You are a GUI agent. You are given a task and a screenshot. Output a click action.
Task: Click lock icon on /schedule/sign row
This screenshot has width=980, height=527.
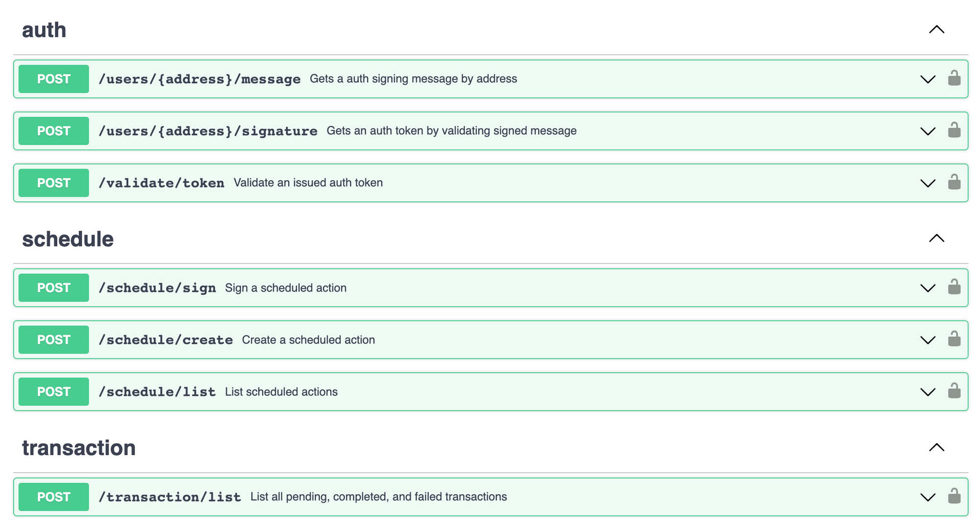point(954,287)
